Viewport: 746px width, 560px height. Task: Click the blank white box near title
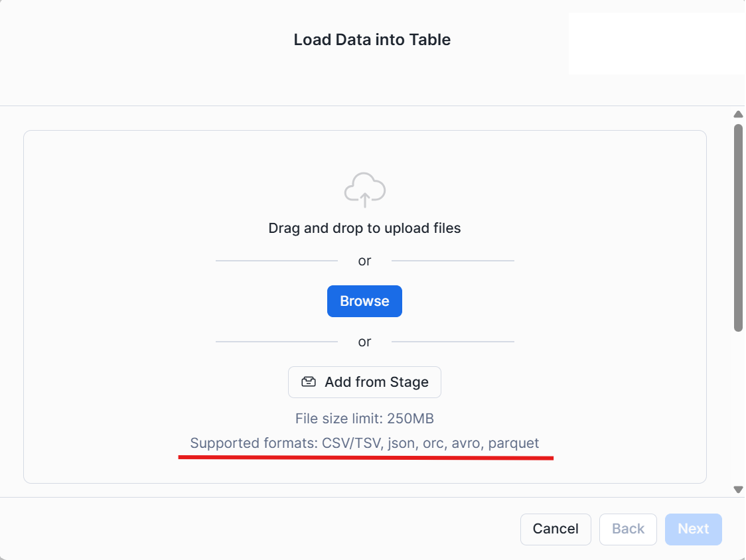(x=656, y=43)
